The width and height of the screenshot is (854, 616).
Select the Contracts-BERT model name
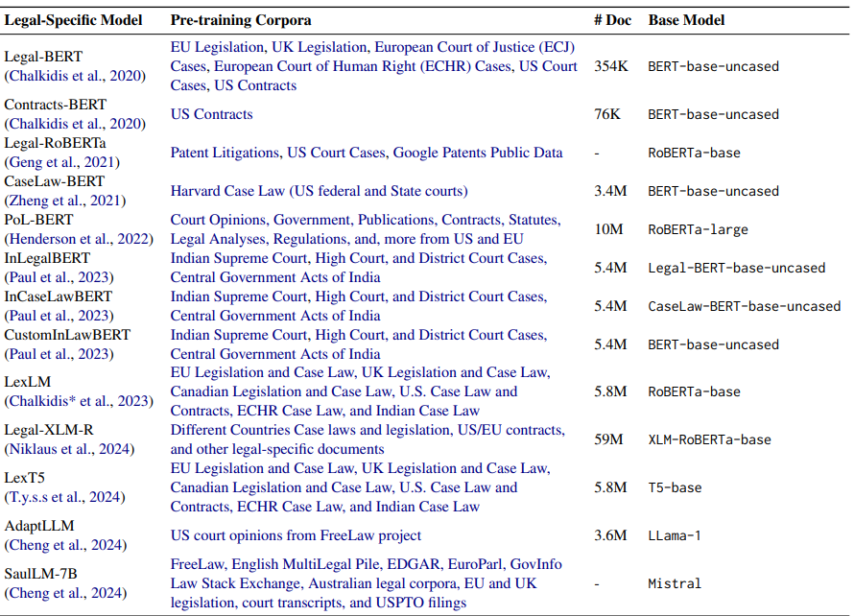56,104
